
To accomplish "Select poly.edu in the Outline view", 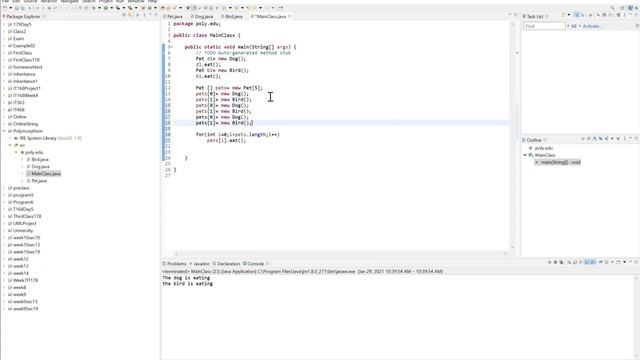I will click(543, 148).
